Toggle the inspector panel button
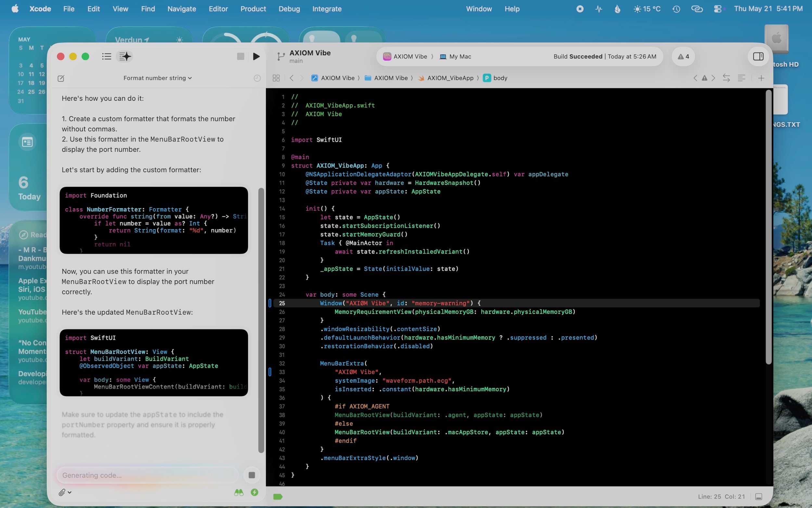The width and height of the screenshot is (812, 508). pos(758,57)
